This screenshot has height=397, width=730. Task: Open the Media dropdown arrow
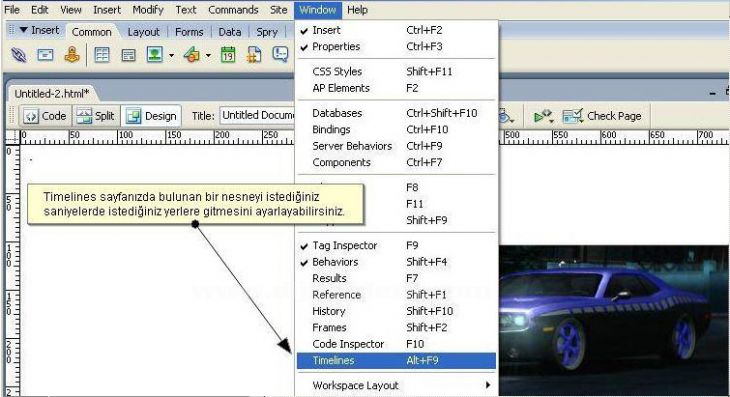208,55
